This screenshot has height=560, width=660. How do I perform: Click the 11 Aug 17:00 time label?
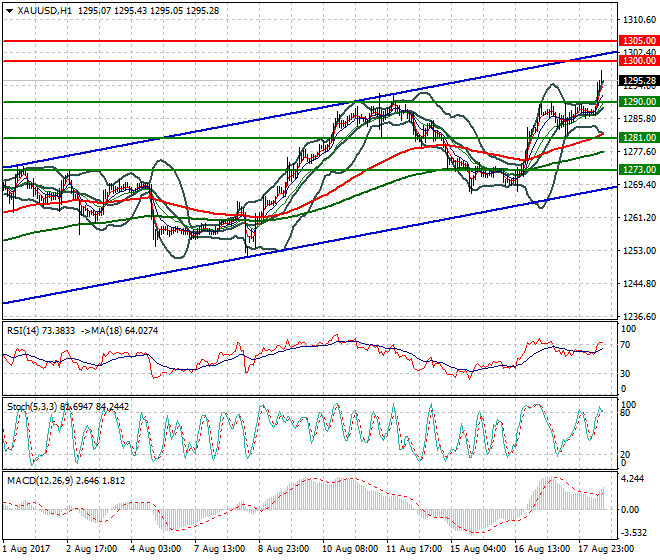click(414, 549)
